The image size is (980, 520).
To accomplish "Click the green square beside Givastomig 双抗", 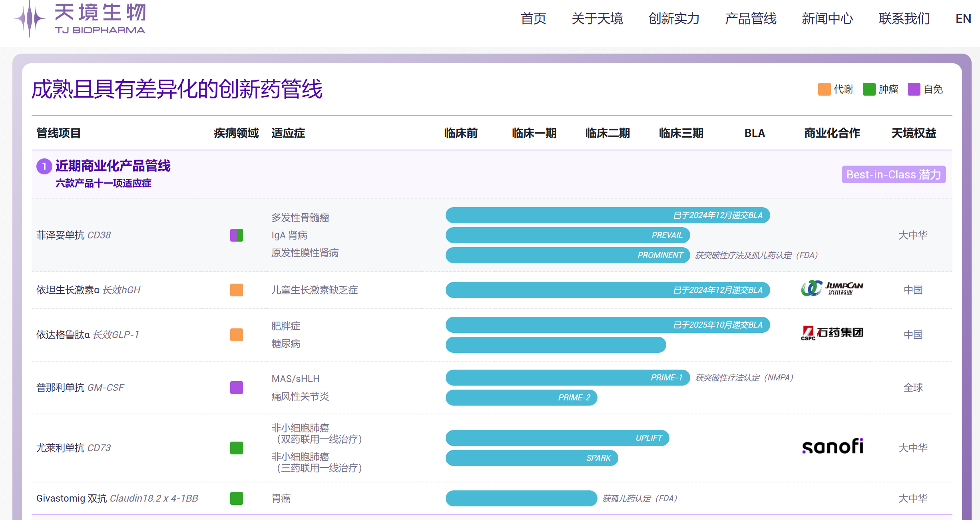I will pos(237,498).
